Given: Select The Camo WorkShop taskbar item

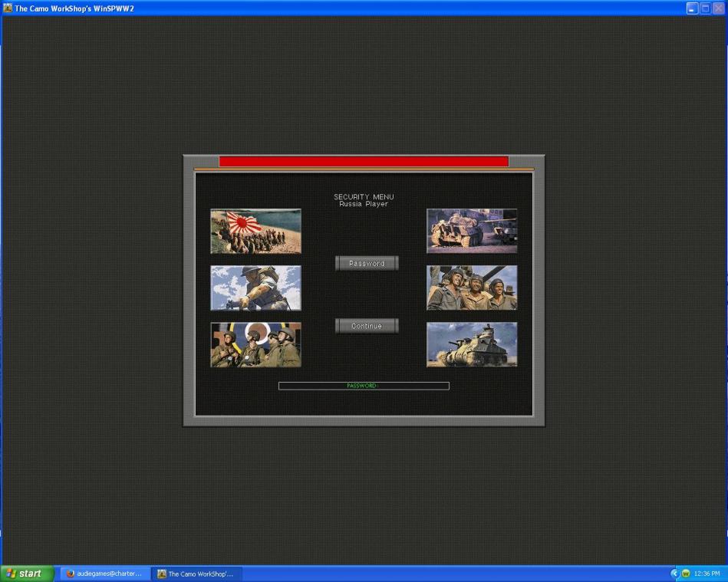Looking at the screenshot, I should click(198, 574).
